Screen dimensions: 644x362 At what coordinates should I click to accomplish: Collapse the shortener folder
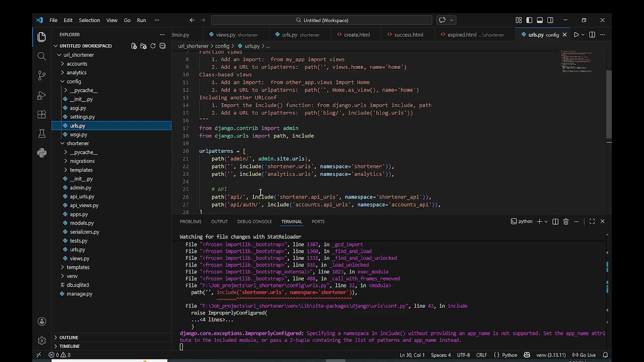click(77, 143)
